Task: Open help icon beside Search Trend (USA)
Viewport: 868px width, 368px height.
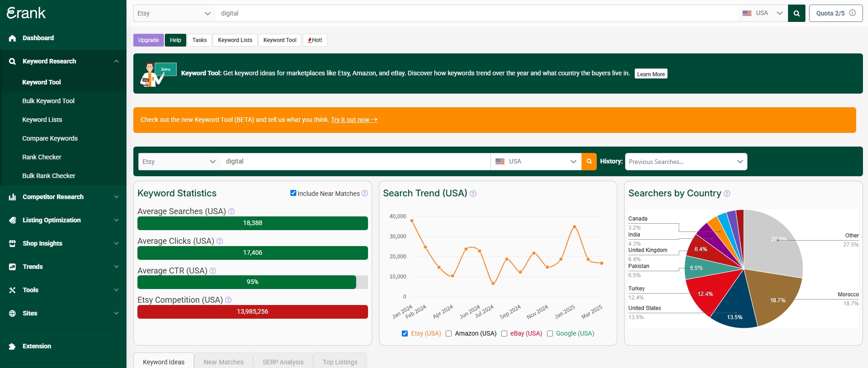Action: pos(473,194)
